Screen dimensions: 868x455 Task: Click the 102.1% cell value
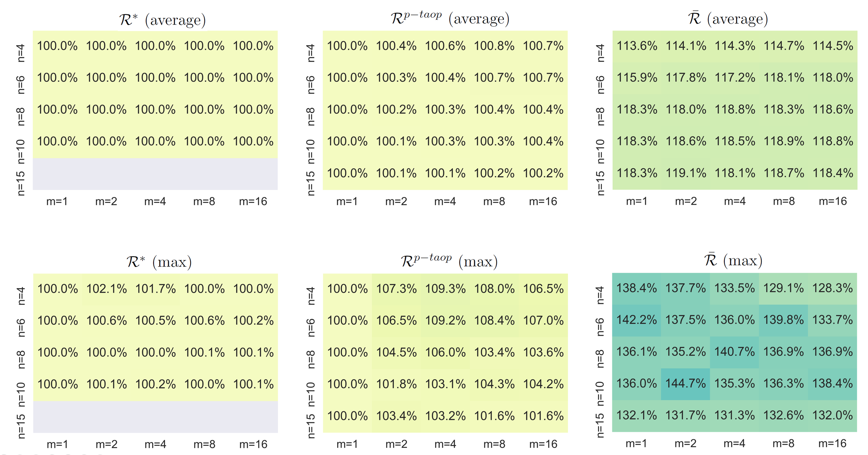point(106,289)
